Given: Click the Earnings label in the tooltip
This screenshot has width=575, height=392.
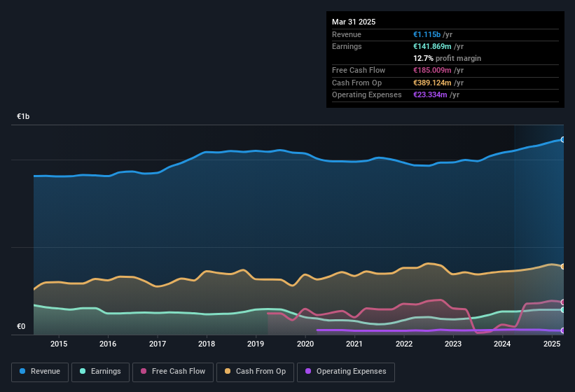Looking at the screenshot, I should coord(347,46).
